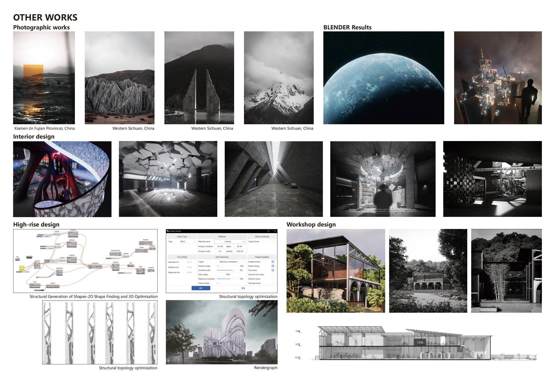The height and width of the screenshot is (392, 555).
Task: Click the Evolution ratio slider handle
Action: (x=234, y=270)
